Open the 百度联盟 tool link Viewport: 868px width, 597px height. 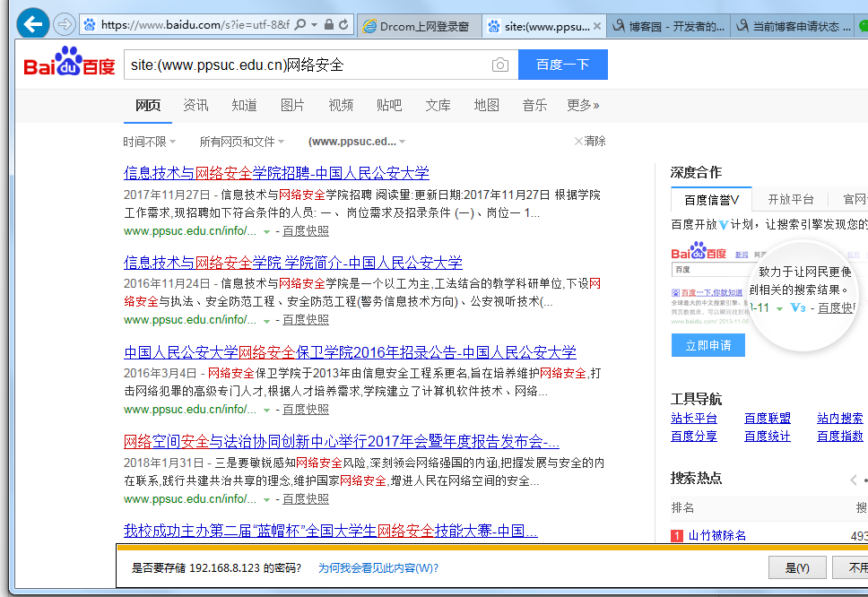[x=768, y=419]
